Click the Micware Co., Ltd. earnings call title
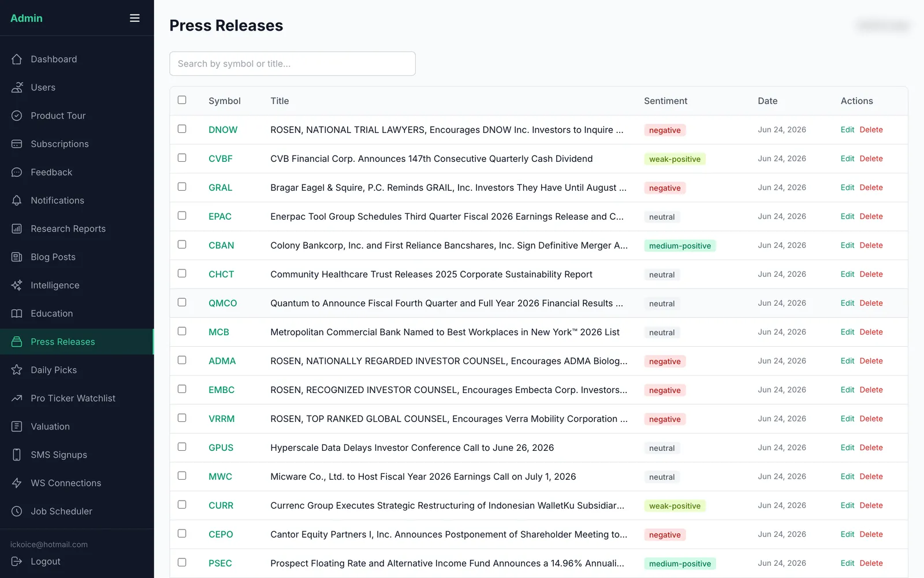924x578 pixels. point(423,476)
